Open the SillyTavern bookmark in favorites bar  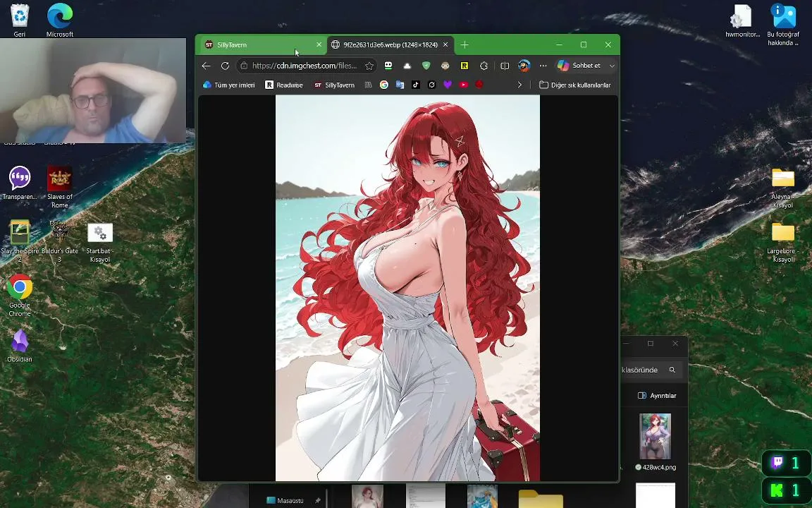click(334, 85)
